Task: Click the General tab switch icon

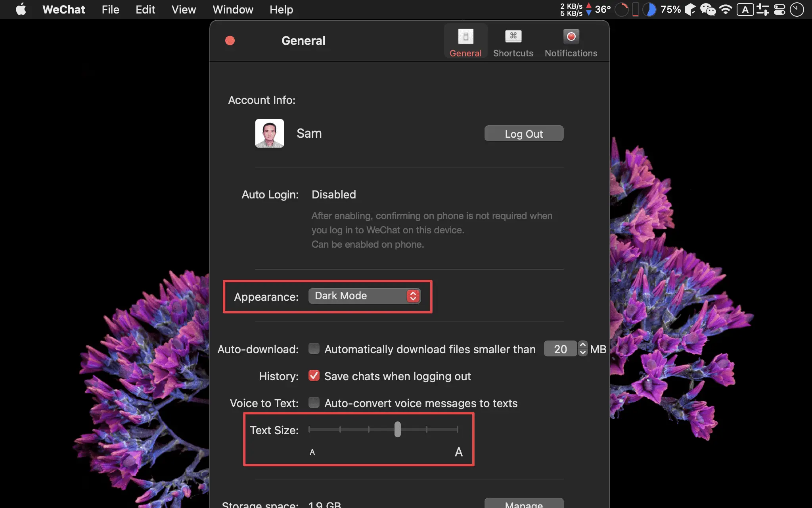Action: point(465,37)
